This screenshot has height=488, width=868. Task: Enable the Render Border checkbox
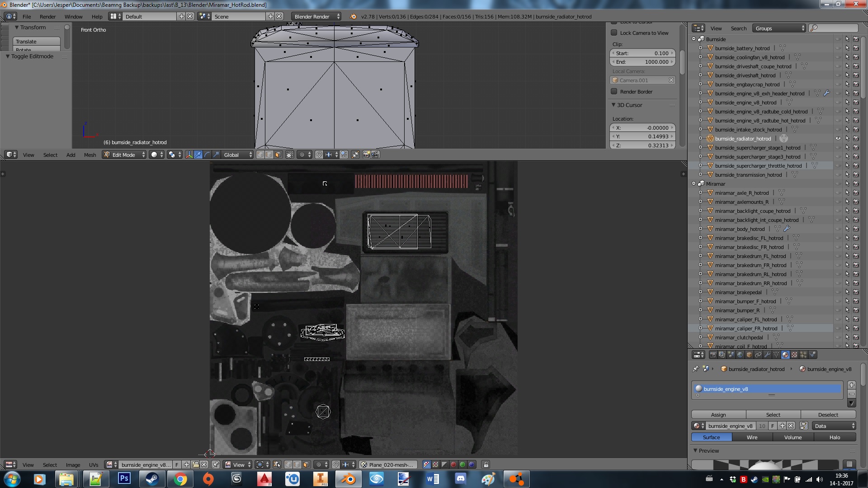click(614, 91)
